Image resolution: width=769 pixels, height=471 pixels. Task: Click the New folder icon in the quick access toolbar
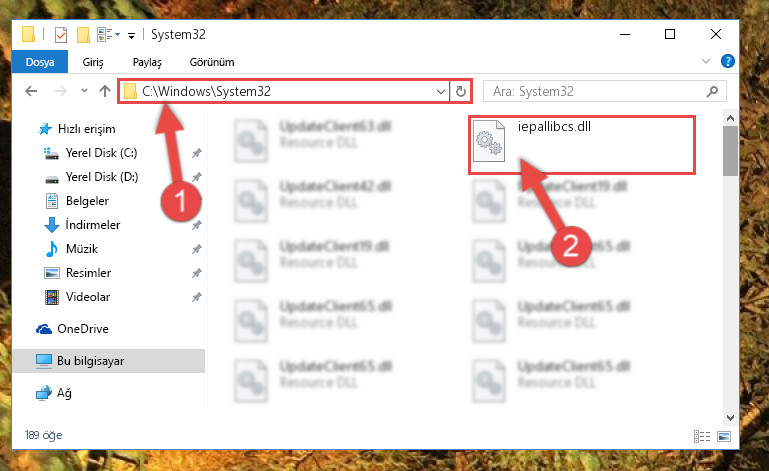coord(83,35)
